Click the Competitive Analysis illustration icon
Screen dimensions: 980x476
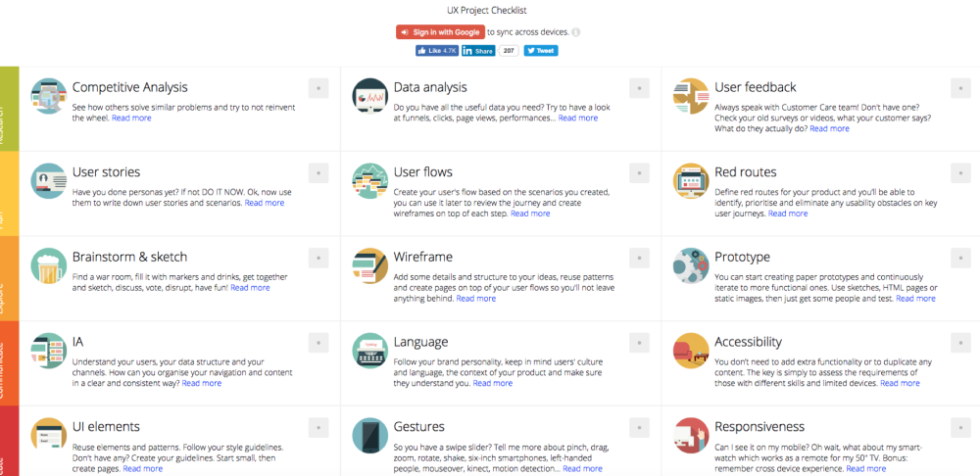49,96
